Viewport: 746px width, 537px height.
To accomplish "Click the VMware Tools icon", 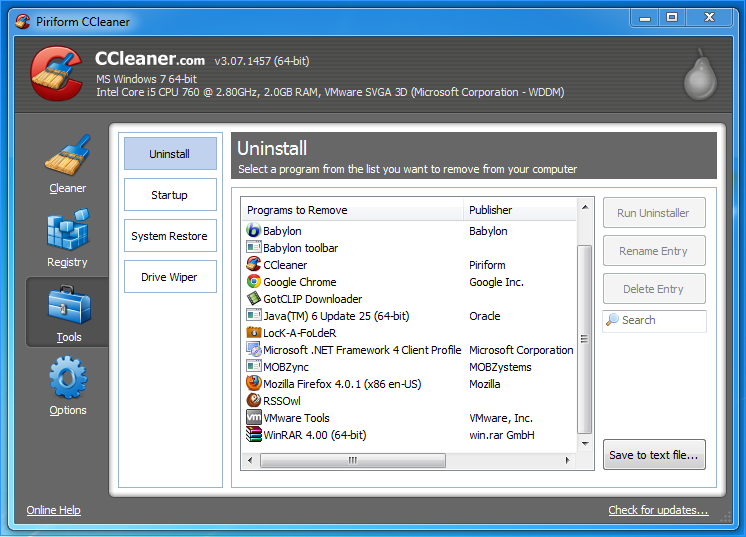I will 254,418.
